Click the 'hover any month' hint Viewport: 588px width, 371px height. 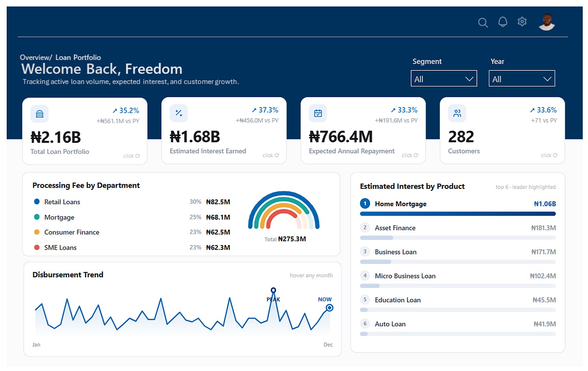pos(311,275)
